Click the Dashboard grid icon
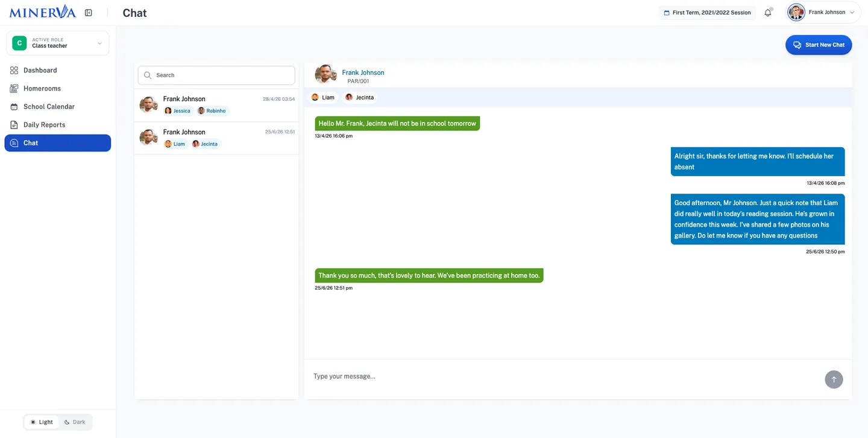868x438 pixels. point(14,71)
